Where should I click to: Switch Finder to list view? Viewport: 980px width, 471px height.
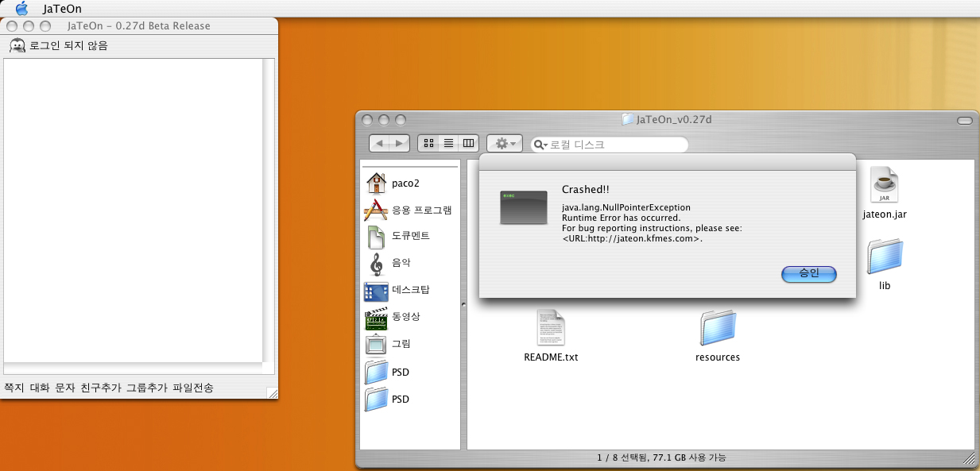[448, 143]
